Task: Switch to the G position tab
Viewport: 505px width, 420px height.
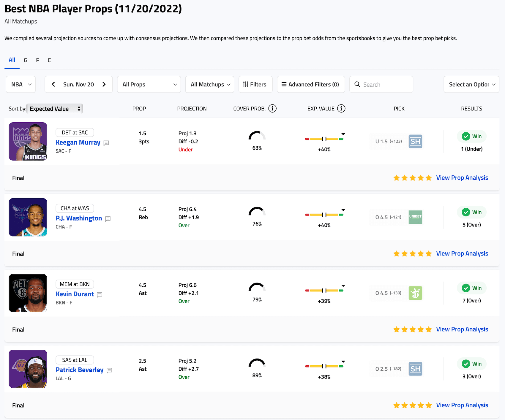Action: 26,60
